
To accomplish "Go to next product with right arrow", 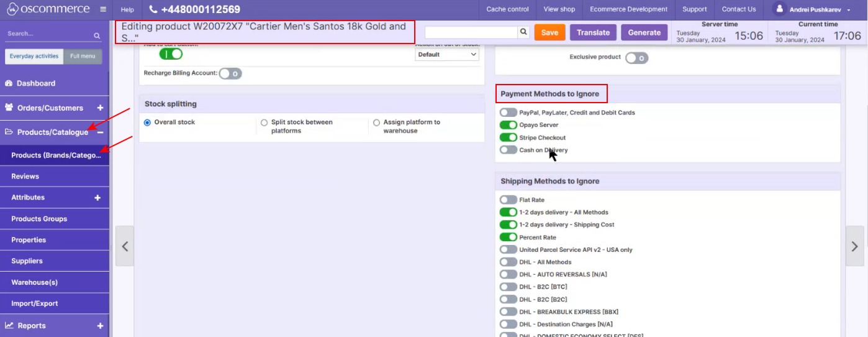I will [x=854, y=246].
